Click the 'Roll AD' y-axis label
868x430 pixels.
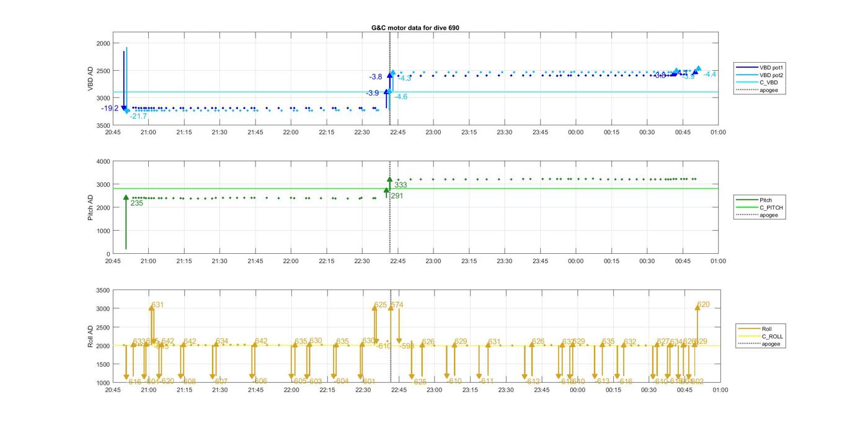(91, 336)
